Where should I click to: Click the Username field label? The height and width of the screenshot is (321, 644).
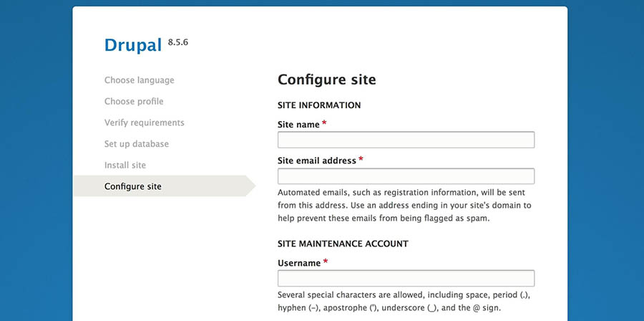pos(299,263)
